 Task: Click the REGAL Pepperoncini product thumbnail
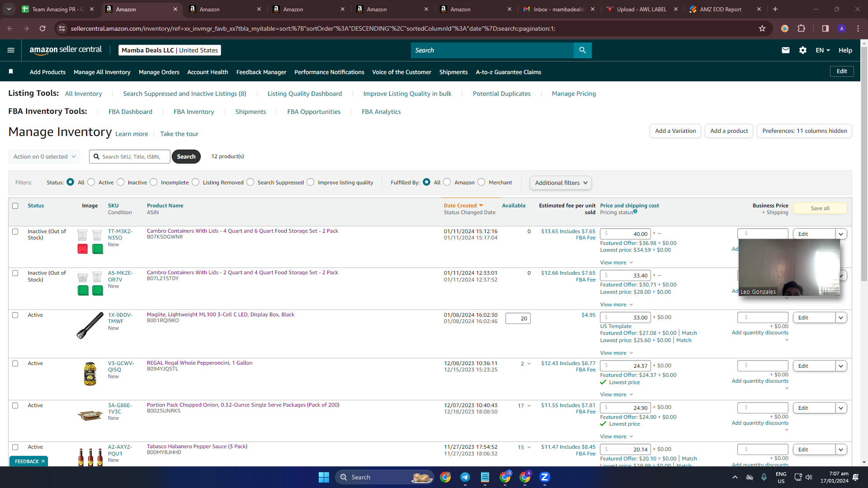coord(90,374)
